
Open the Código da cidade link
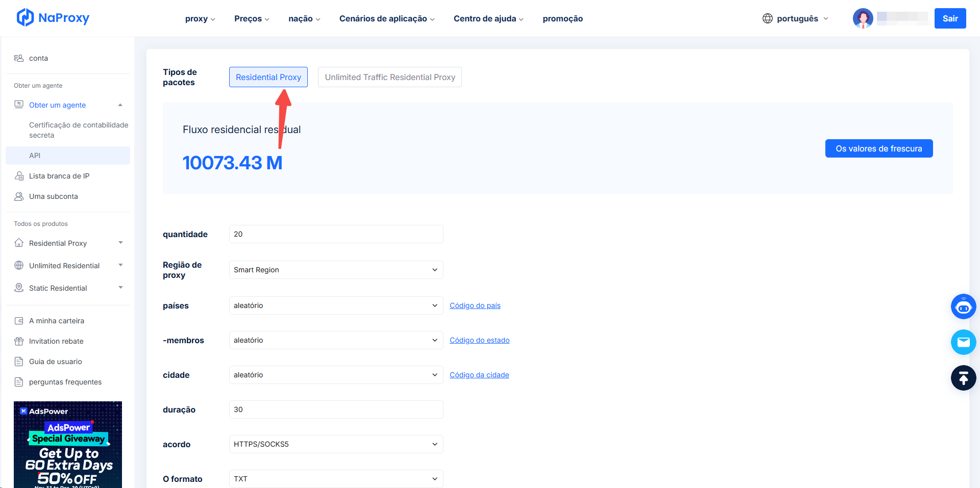tap(479, 375)
